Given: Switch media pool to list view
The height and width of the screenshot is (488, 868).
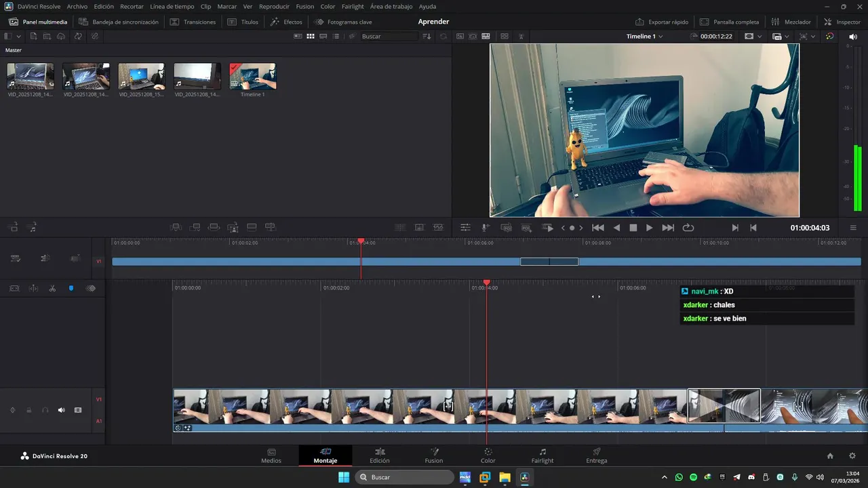Looking at the screenshot, I should (x=336, y=36).
